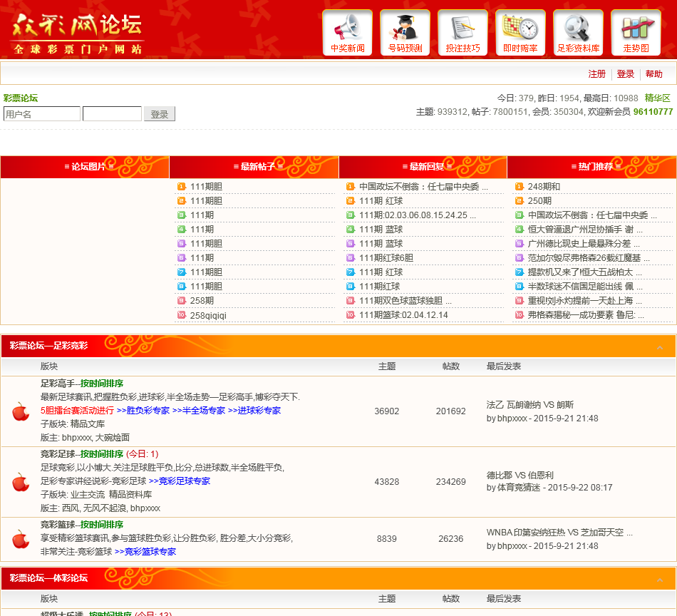Viewport: 677px width, 616px height.
Task: Open new member 96110777 profile
Action: coord(653,112)
